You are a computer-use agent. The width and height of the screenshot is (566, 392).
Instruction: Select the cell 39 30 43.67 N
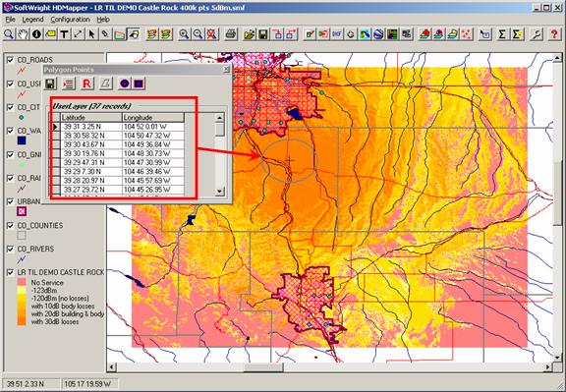91,144
